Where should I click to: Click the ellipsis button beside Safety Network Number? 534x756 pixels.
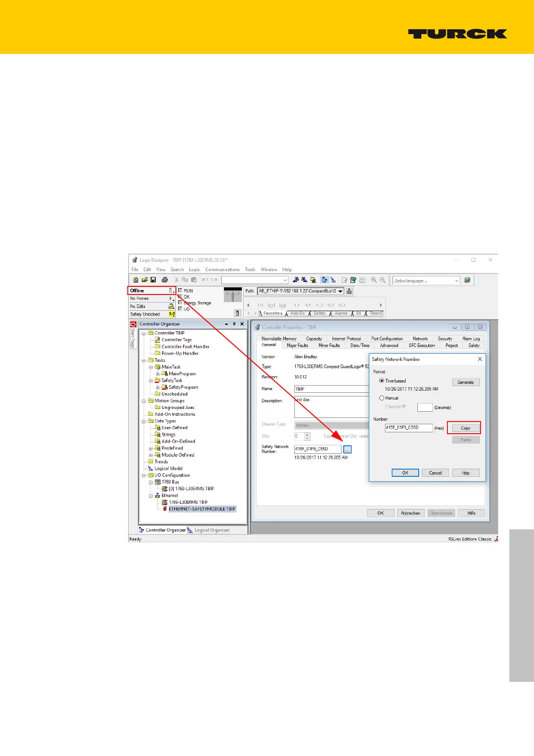pos(347,449)
